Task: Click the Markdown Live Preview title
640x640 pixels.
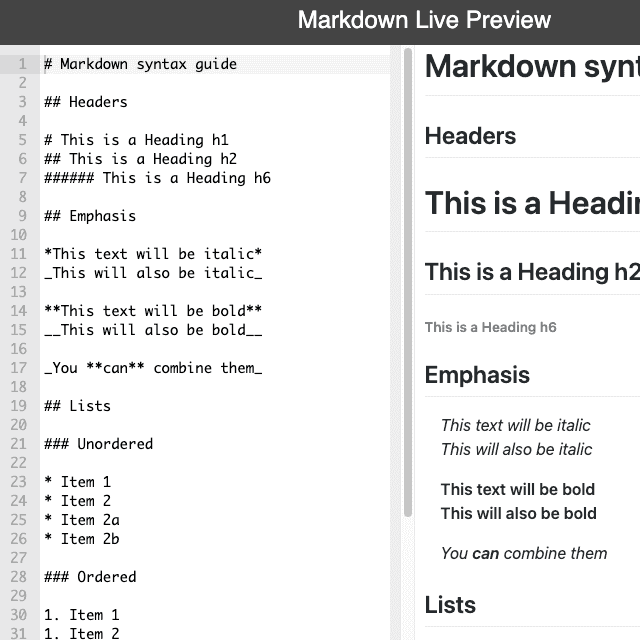Action: click(424, 20)
